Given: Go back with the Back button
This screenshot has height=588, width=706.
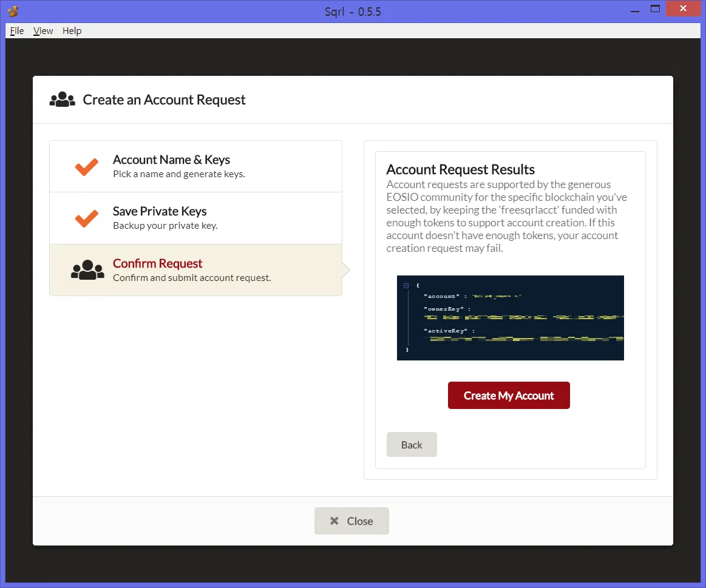Looking at the screenshot, I should (x=412, y=444).
